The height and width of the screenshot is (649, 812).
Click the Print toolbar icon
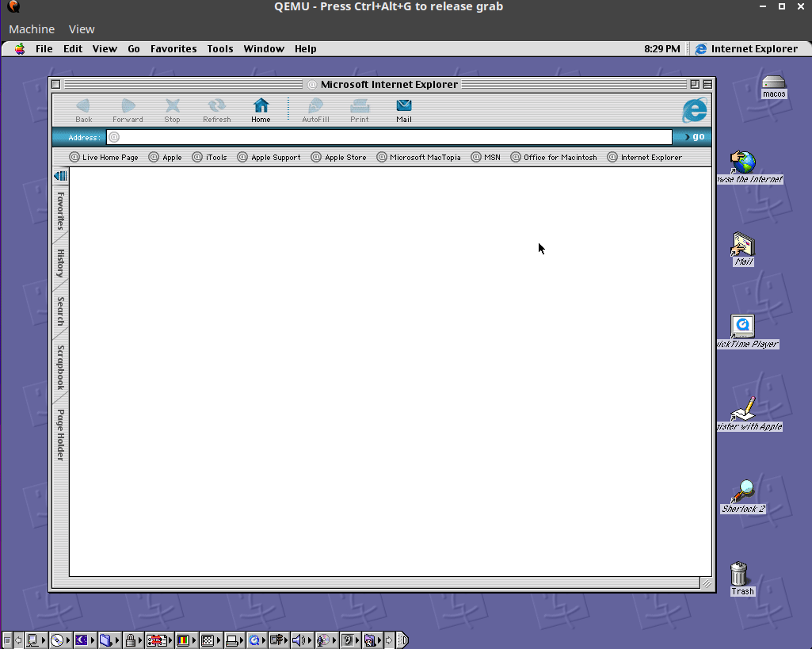click(x=360, y=111)
